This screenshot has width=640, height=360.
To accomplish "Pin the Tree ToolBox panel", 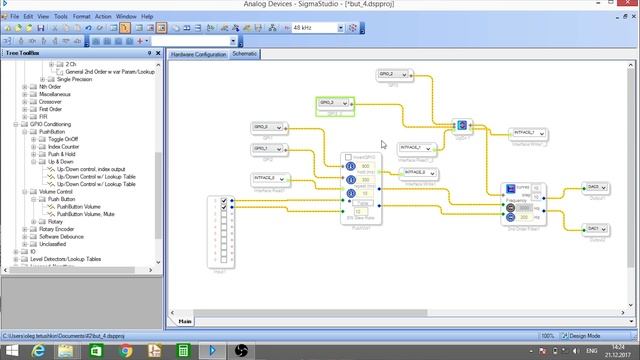I will click(x=149, y=53).
